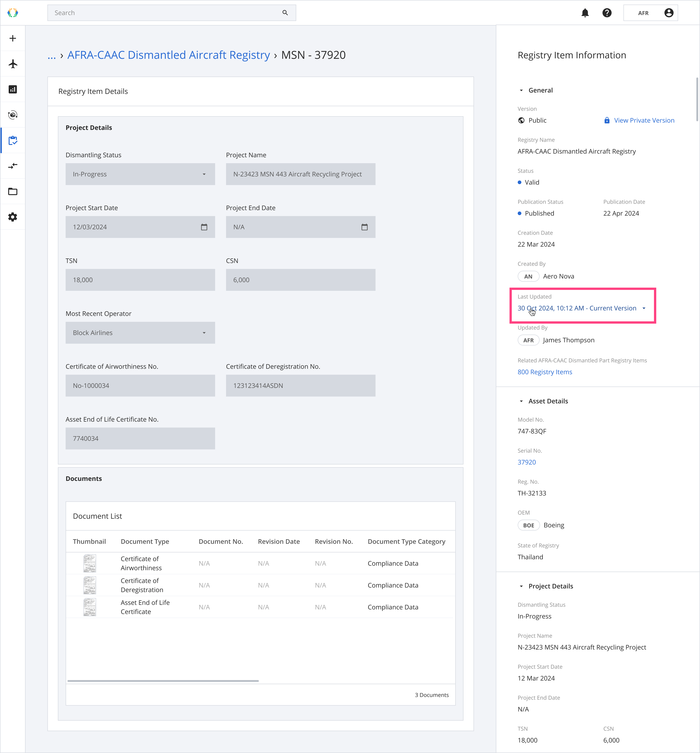Viewport: 700px width, 753px height.
Task: Open the transfer arrows sidebar icon
Action: [x=13, y=166]
